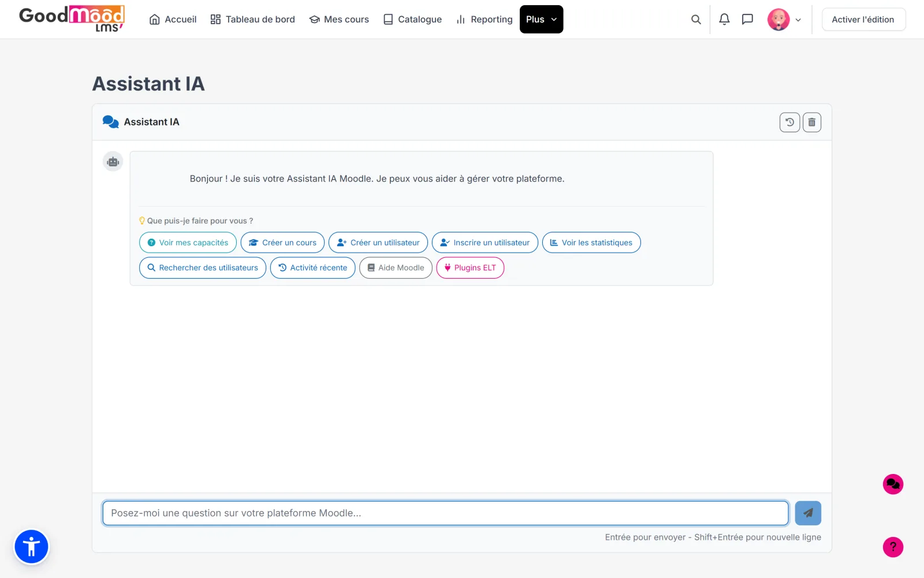Choose Créer un utilisateur suggestion
924x578 pixels.
378,243
